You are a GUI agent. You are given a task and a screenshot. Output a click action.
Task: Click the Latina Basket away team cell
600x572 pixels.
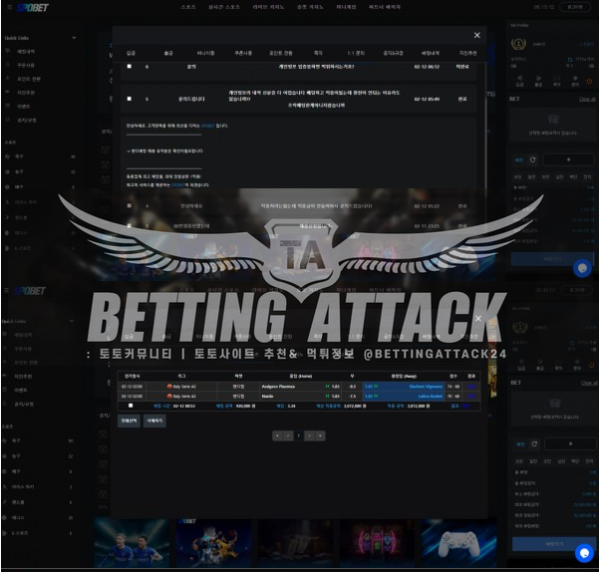point(404,396)
